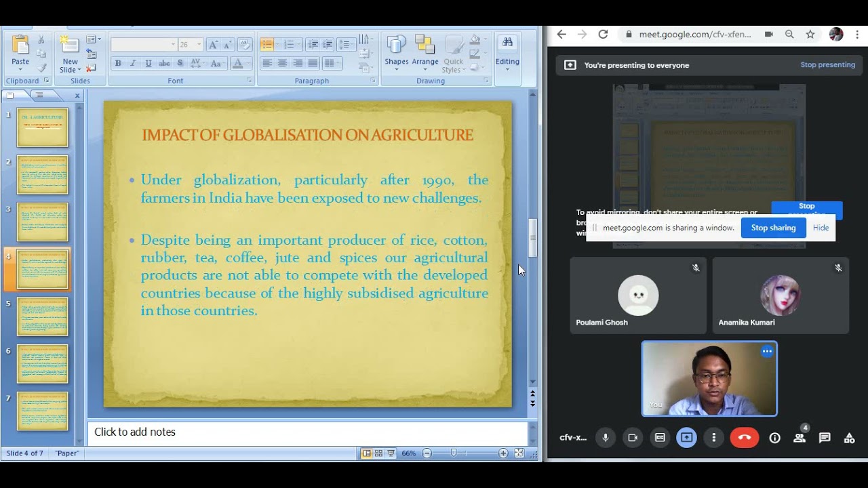Open the Text Direction dropdown

(x=366, y=40)
